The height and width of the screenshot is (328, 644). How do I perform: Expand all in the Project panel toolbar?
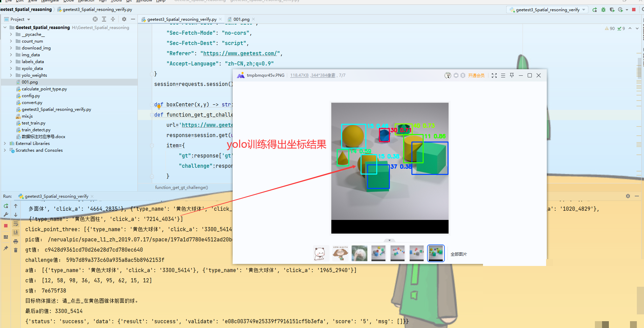pyautogui.click(x=104, y=19)
